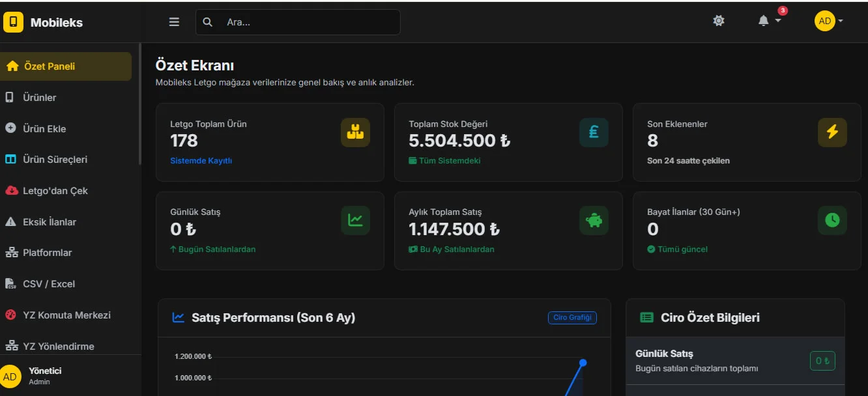Click the cloud download icon beside Letgo'dan Çek
The height and width of the screenshot is (396, 868).
pyautogui.click(x=11, y=191)
